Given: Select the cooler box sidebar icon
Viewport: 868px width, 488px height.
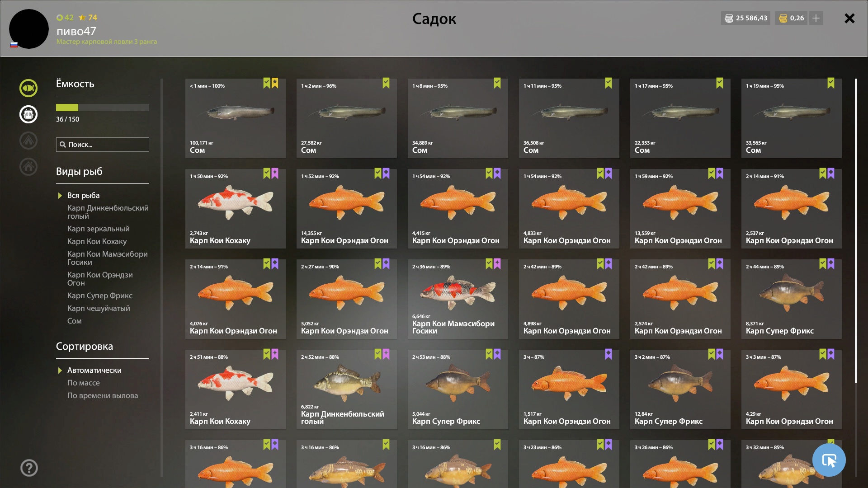Looking at the screenshot, I should pos(28,114).
